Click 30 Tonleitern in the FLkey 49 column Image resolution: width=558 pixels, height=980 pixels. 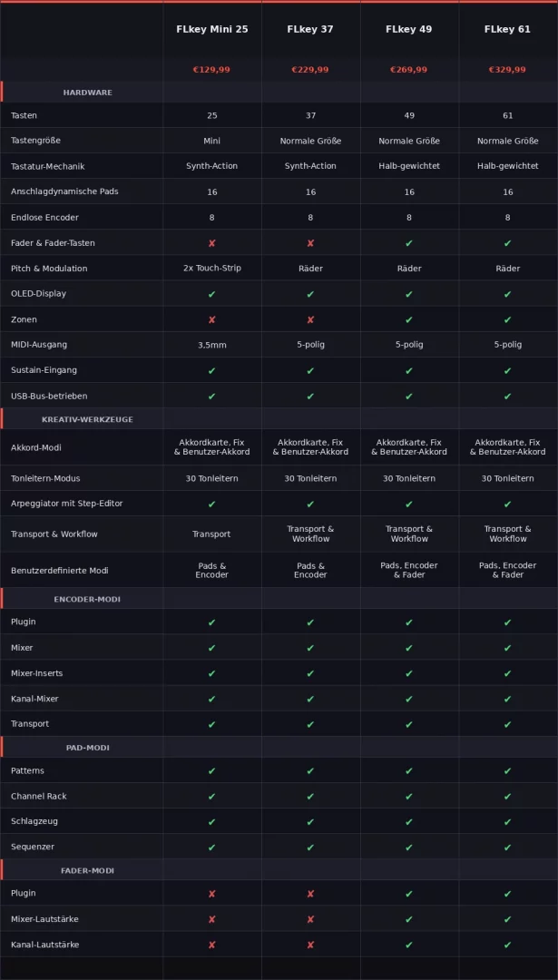pos(409,478)
